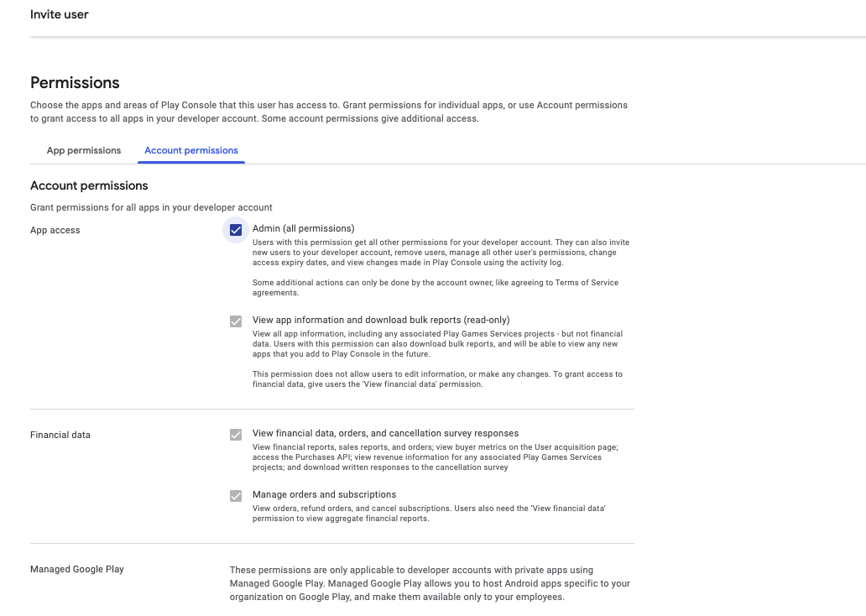This screenshot has height=616, width=866.
Task: Click the Grant permissions subtitle text
Action: pyautogui.click(x=151, y=207)
